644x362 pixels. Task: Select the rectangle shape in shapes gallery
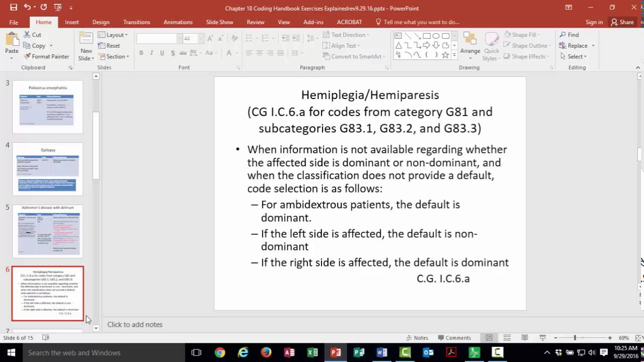(427, 36)
